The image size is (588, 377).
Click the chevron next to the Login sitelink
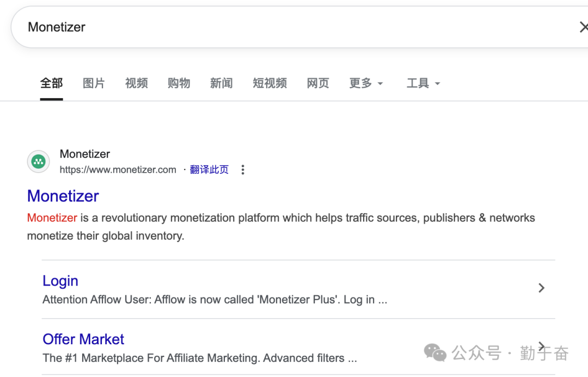tap(541, 288)
